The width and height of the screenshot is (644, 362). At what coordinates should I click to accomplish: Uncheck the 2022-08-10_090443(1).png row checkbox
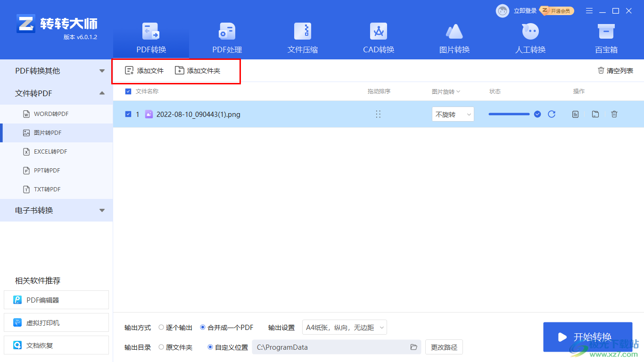pos(128,114)
